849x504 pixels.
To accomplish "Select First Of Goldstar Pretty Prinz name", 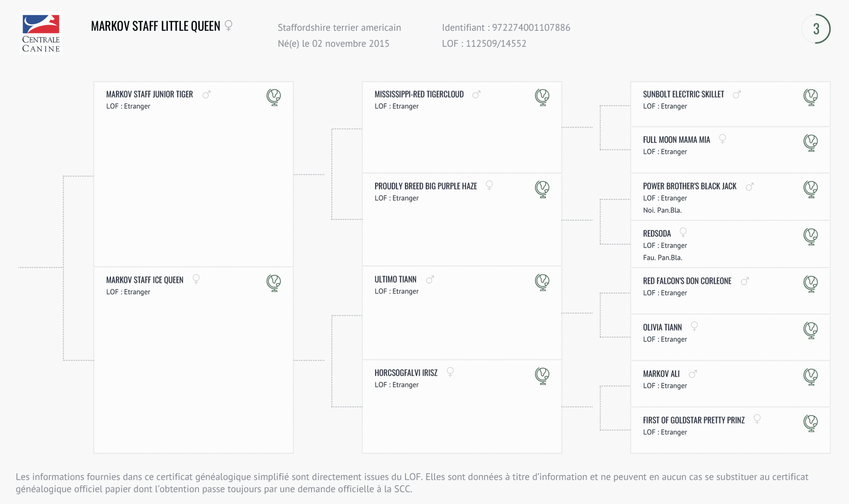I will point(693,420).
